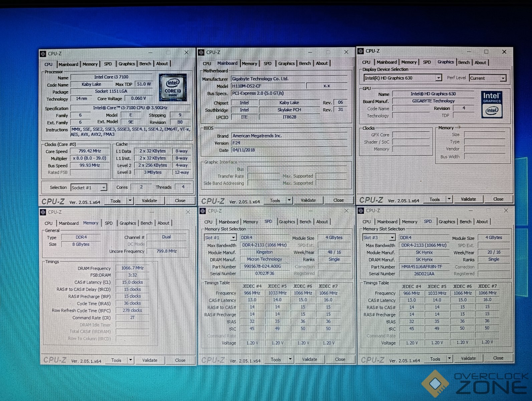This screenshot has height=401, width=532.
Task: Open Display Device Selection dropdown
Action: (x=438, y=78)
